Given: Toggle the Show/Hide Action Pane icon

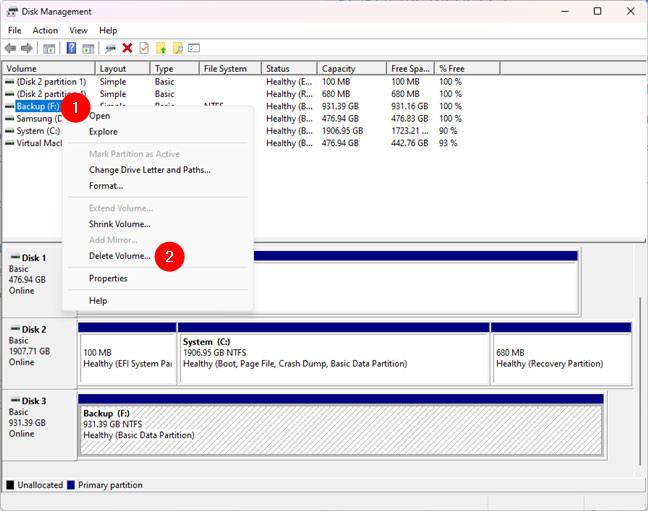Looking at the screenshot, I should [x=88, y=49].
